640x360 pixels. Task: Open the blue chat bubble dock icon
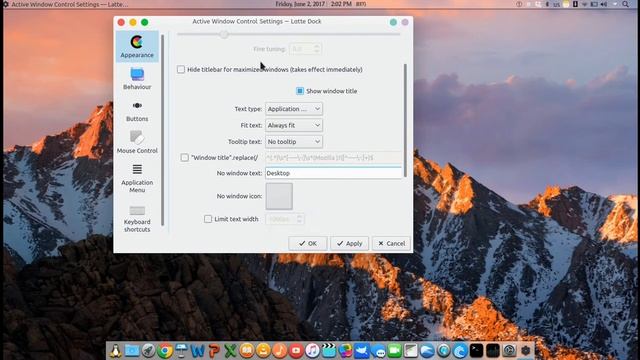click(x=378, y=351)
